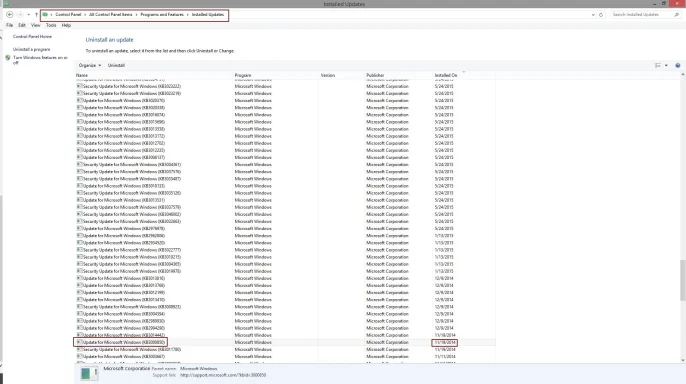Open Uninstall a program link

[x=32, y=49]
